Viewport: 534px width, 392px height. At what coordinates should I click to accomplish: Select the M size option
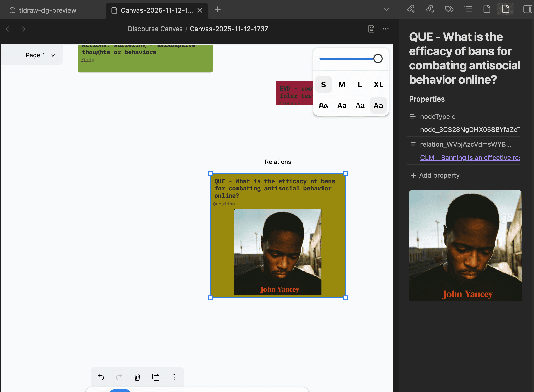pos(342,85)
